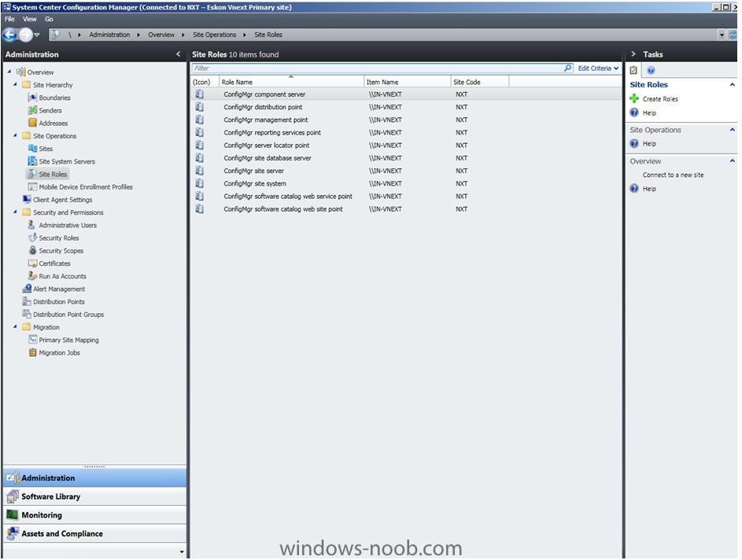Collapse the Site Hierarchy folder
The image size is (742, 560).
(15, 84)
